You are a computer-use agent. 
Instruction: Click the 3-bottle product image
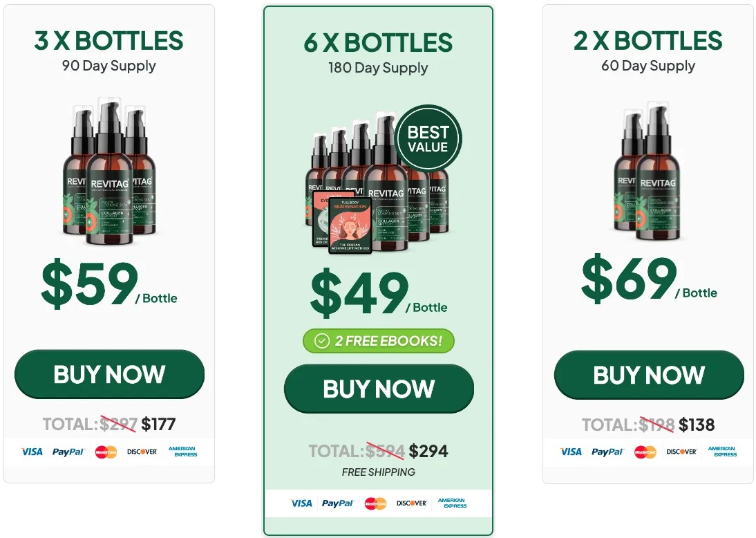[x=110, y=171]
